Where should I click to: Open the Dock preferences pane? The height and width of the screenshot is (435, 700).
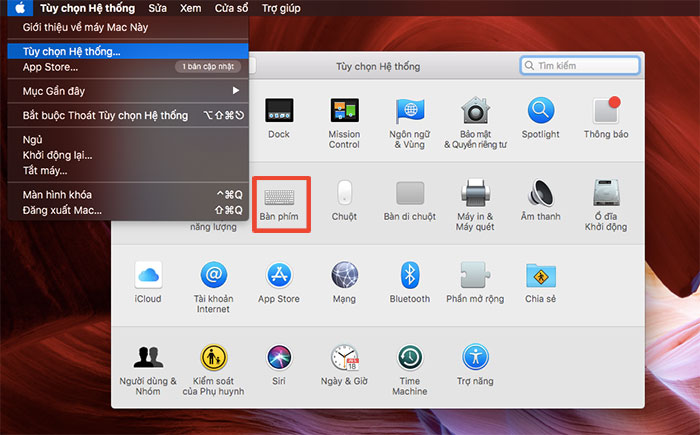pyautogui.click(x=279, y=118)
